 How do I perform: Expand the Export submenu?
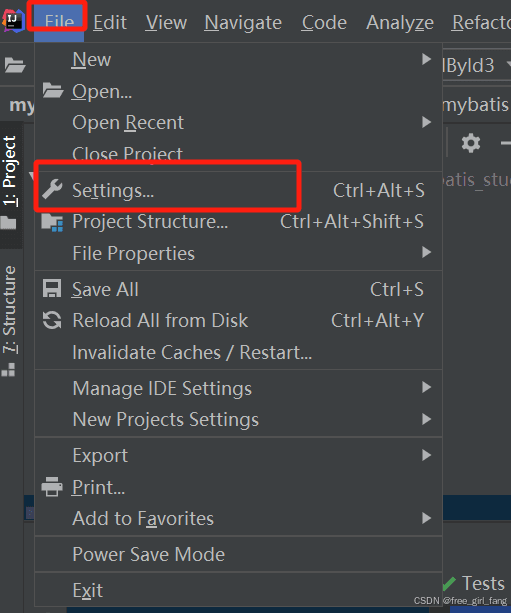tap(238, 455)
